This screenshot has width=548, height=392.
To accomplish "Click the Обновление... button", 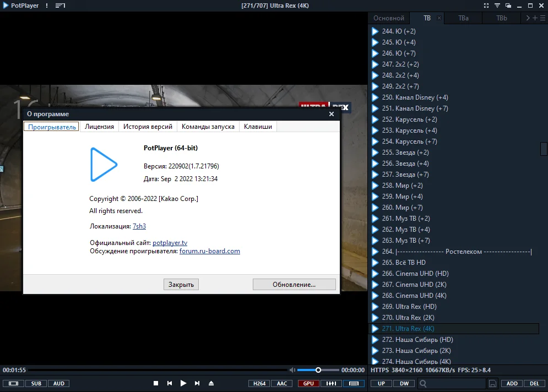I will pyautogui.click(x=294, y=285).
